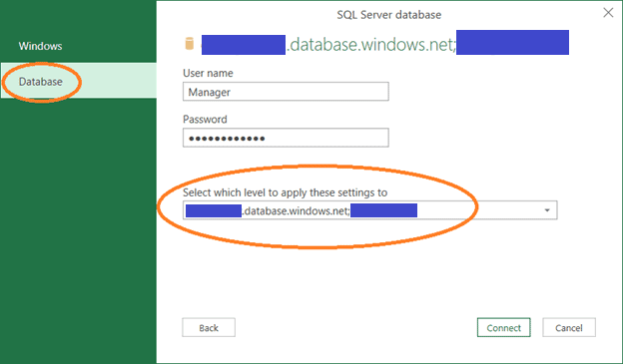Click the Back button
Viewport: 623px width, 364px height.
[x=209, y=327]
